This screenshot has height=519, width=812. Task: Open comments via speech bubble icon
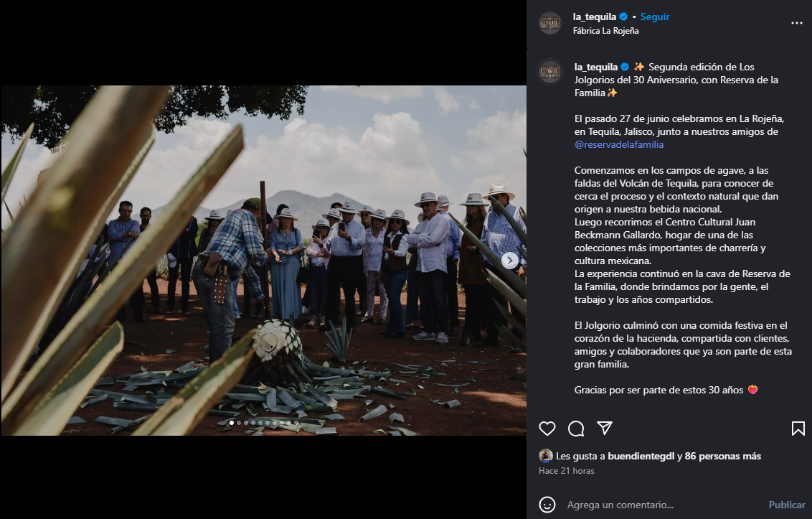click(576, 429)
